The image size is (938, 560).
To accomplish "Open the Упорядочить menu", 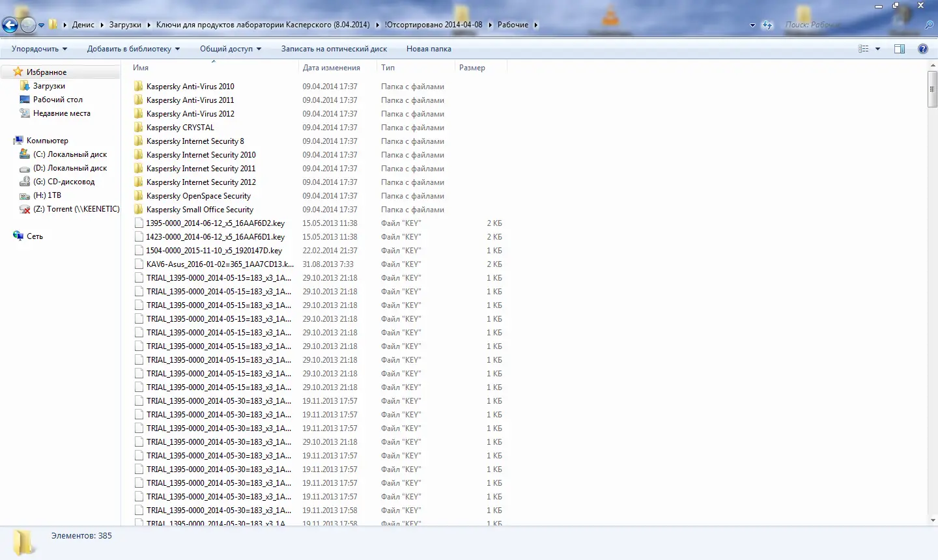I will pyautogui.click(x=39, y=49).
